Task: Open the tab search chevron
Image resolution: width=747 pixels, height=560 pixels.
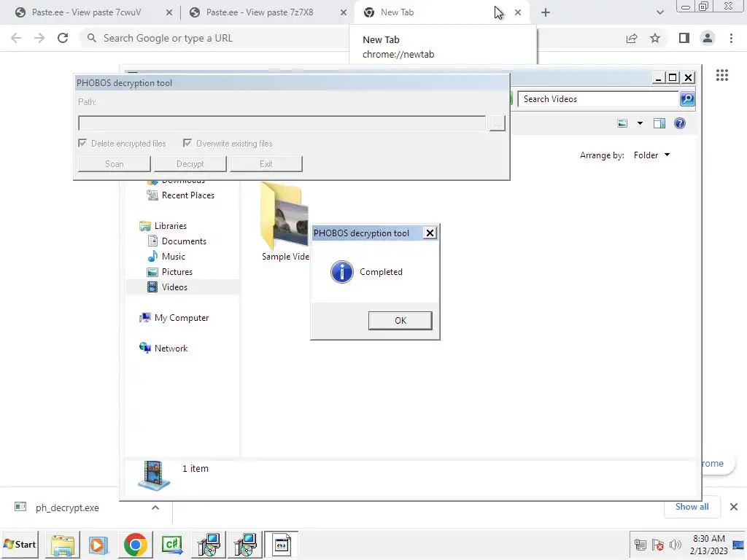Action: [659, 13]
